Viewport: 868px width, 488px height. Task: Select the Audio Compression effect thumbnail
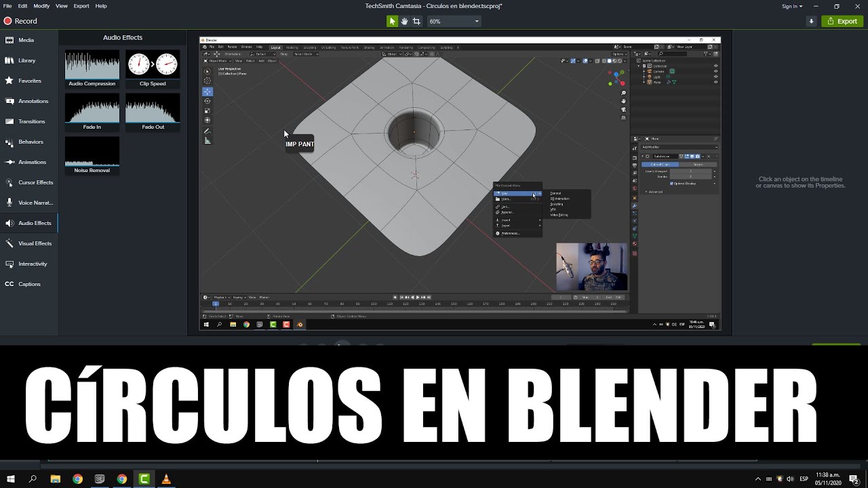[x=92, y=68]
